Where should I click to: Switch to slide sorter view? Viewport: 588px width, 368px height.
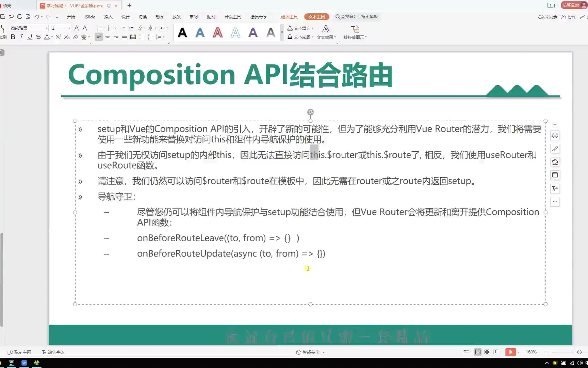click(487, 352)
